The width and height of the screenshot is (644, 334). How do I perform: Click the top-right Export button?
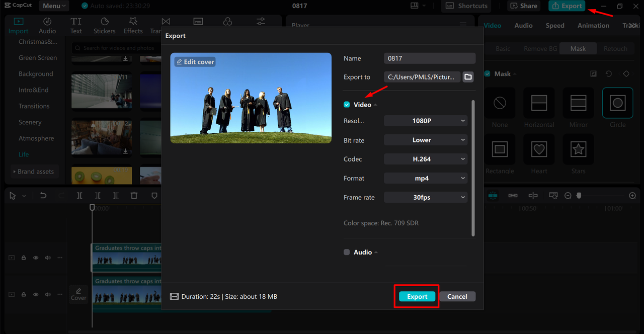coord(567,6)
